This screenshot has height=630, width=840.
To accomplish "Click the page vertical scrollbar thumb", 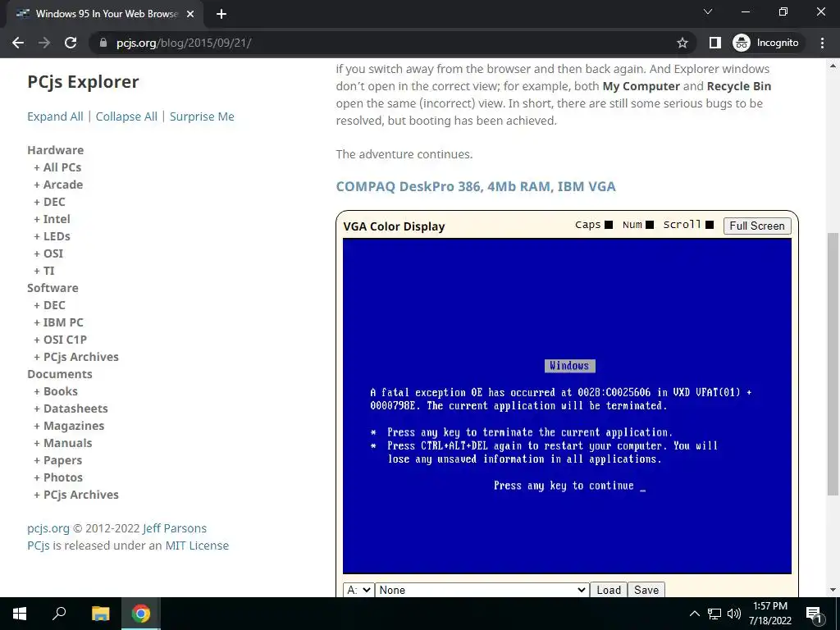I will point(833,363).
